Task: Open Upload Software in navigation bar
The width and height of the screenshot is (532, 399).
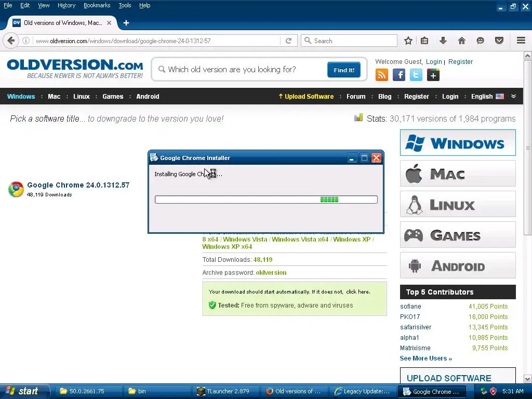Action: pos(306,96)
